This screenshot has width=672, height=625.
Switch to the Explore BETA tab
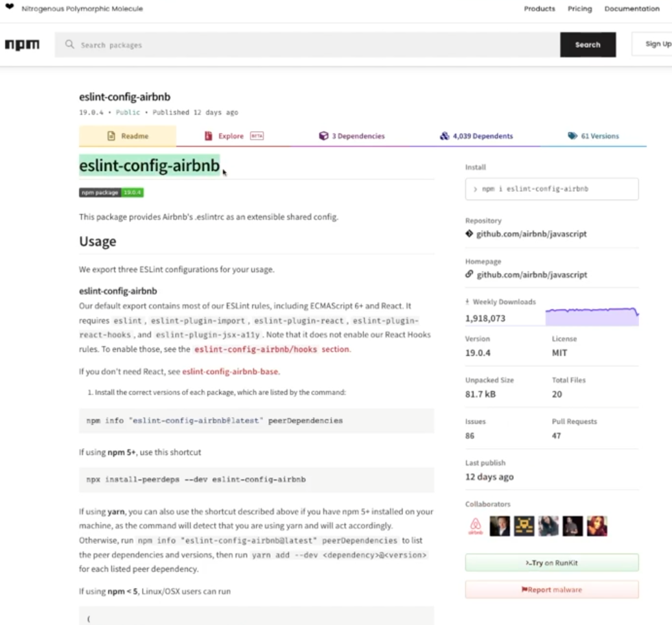(234, 136)
